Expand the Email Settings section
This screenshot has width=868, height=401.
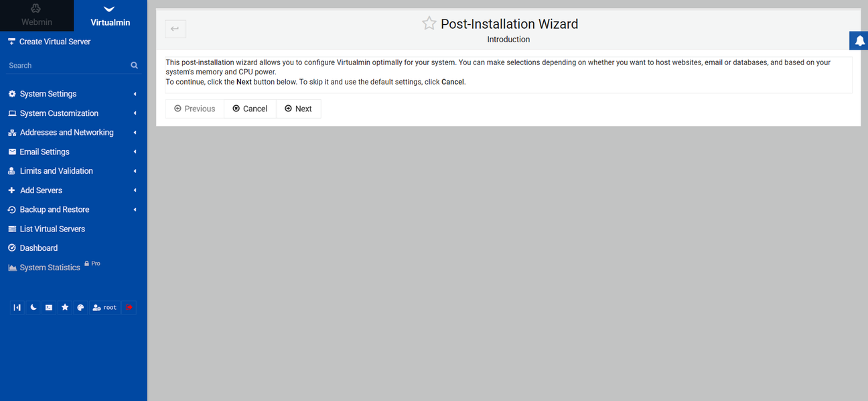(44, 152)
